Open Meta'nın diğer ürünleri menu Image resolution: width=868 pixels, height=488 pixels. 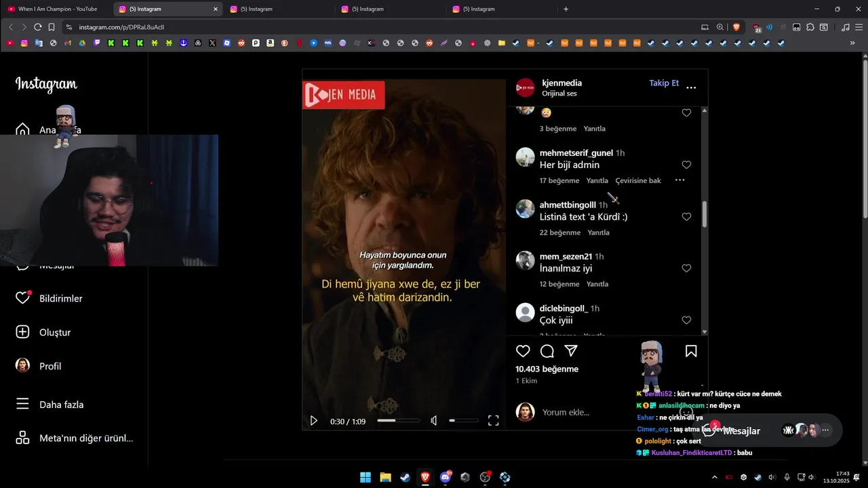click(75, 438)
